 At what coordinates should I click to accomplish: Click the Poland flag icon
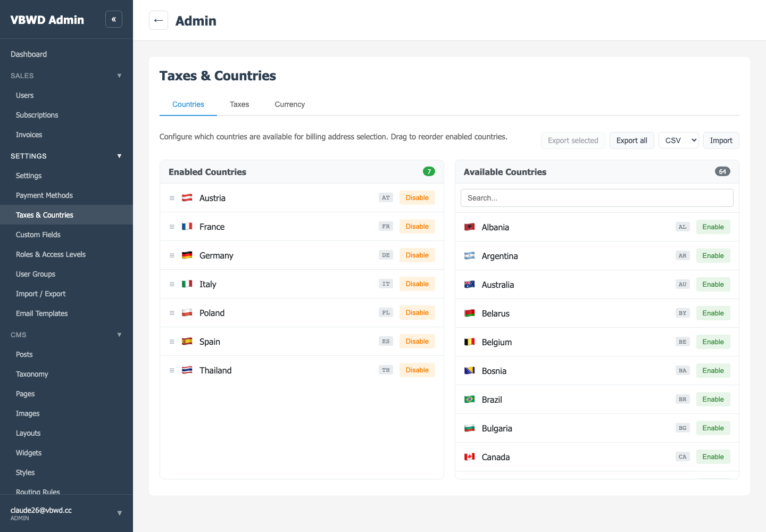187,313
